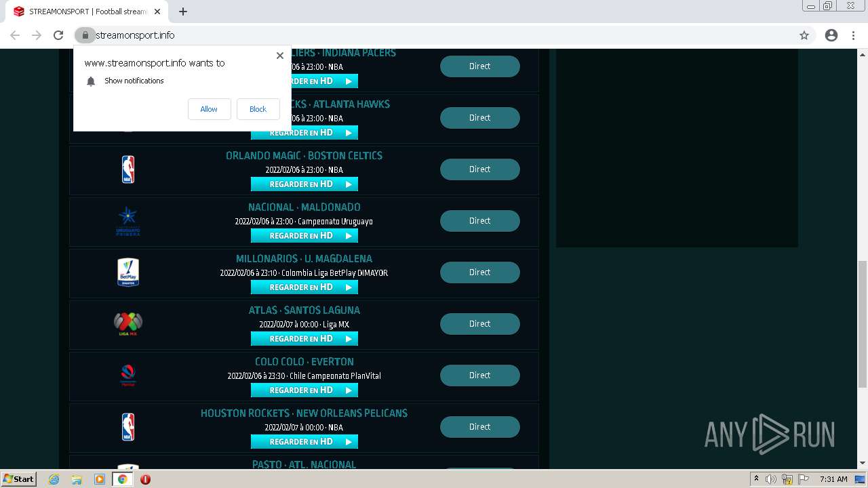The image size is (868, 488).
Task: Select the STREAMONSPORT browser tab
Action: 87,12
